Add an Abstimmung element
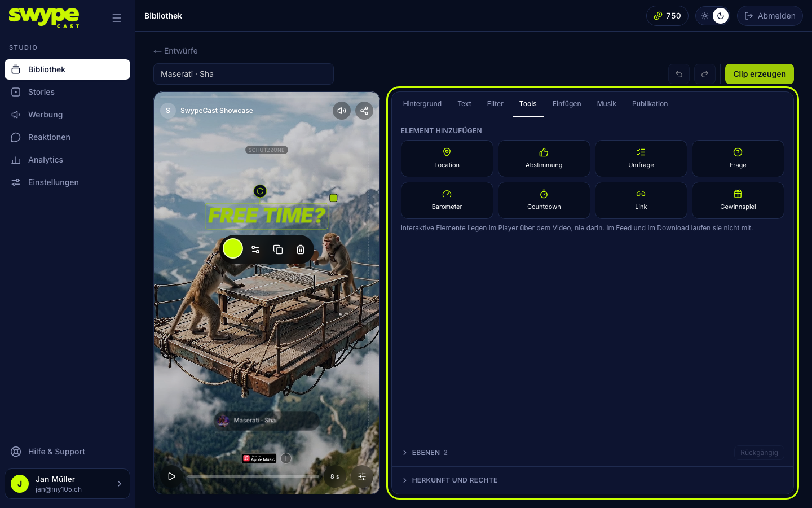The height and width of the screenshot is (508, 812). (544, 159)
